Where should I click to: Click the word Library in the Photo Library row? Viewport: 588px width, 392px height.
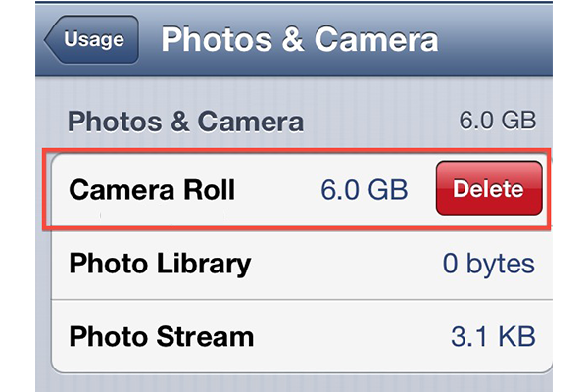click(x=204, y=264)
